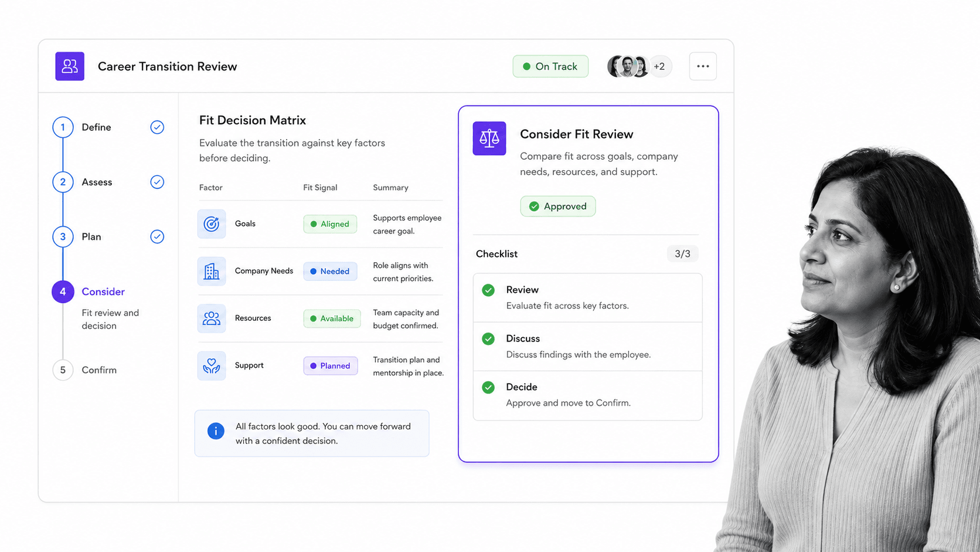Open the three-dot more options menu
Screen dimensions: 980x552
tap(703, 66)
